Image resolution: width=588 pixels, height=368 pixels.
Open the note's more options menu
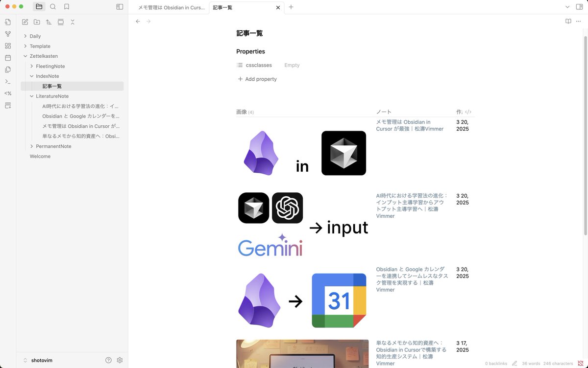tap(579, 22)
